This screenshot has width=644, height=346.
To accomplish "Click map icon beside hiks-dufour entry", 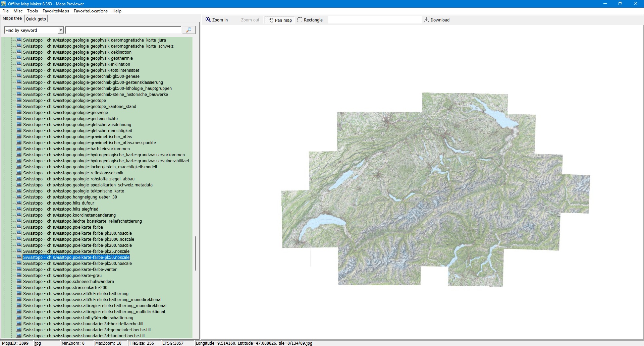I will (x=19, y=203).
